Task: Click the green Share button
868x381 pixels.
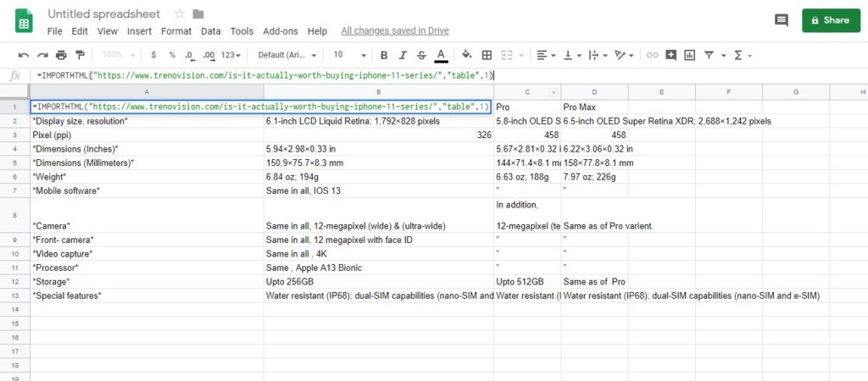Action: click(831, 20)
